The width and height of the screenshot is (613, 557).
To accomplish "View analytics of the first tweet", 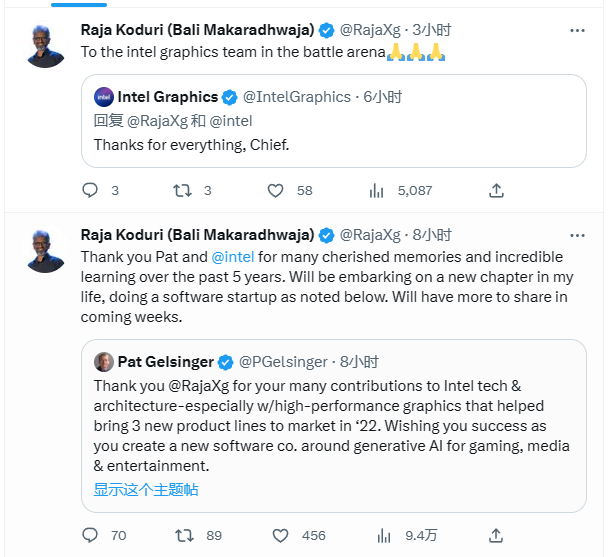I will (x=378, y=190).
